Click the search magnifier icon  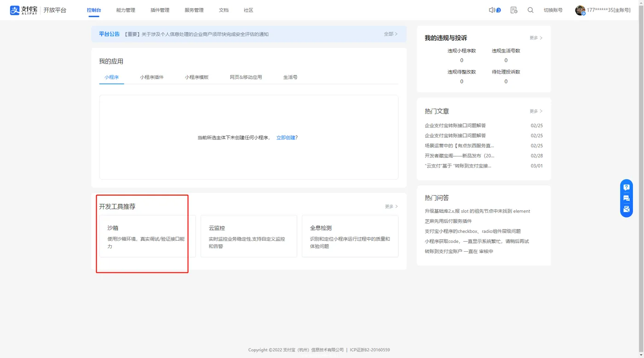(530, 10)
